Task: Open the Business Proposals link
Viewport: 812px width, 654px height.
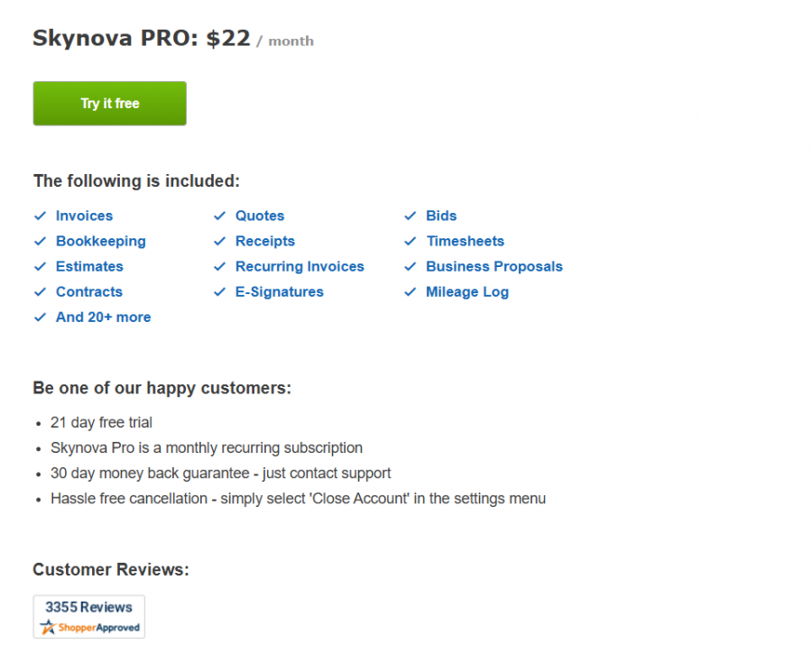Action: [494, 266]
